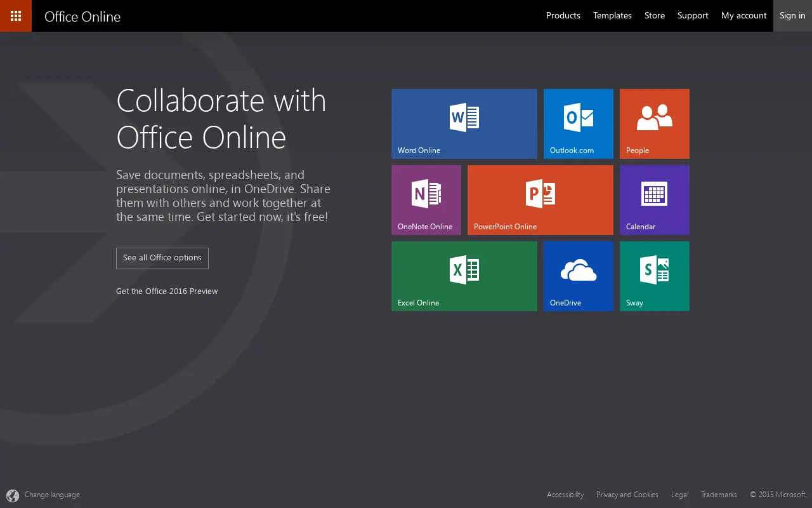Open the Privacy and Cookies link

pyautogui.click(x=627, y=495)
